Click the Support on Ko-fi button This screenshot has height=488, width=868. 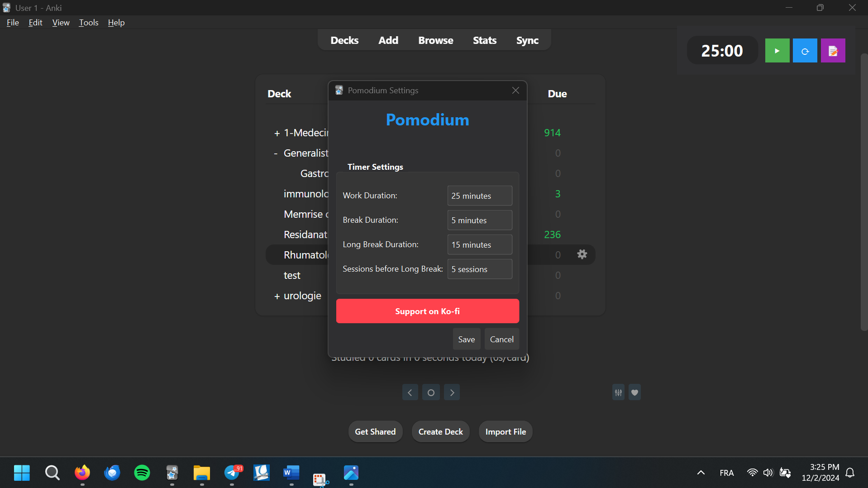tap(427, 311)
